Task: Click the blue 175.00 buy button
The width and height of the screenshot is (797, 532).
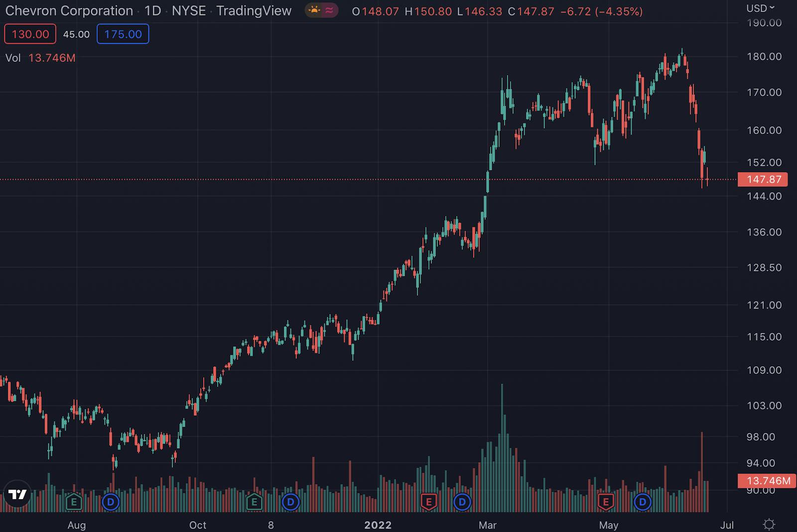Action: click(123, 34)
